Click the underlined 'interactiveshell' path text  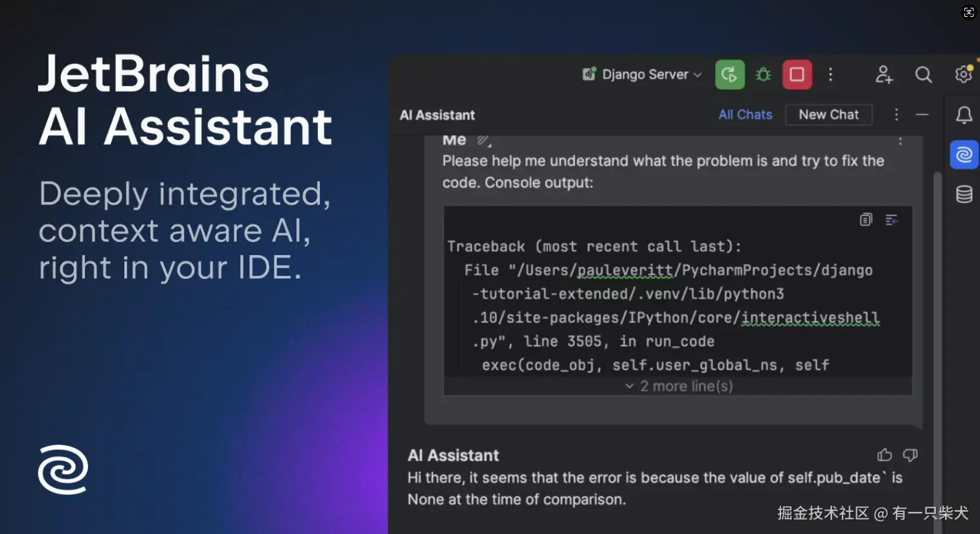[x=810, y=318]
